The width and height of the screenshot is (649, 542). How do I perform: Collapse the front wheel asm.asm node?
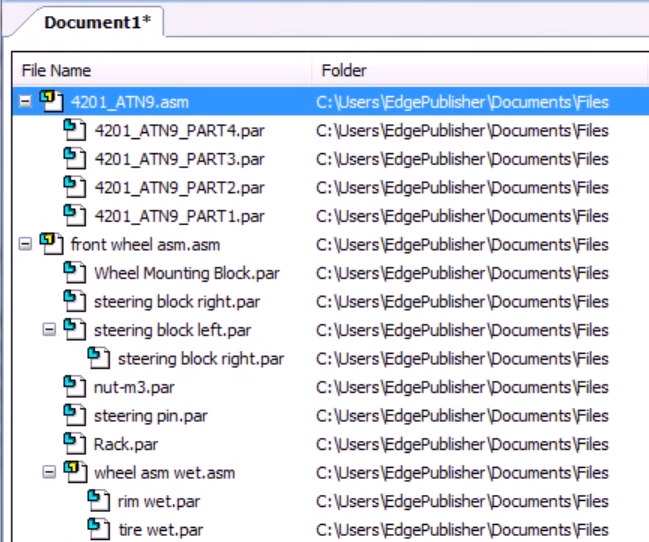coord(26,244)
